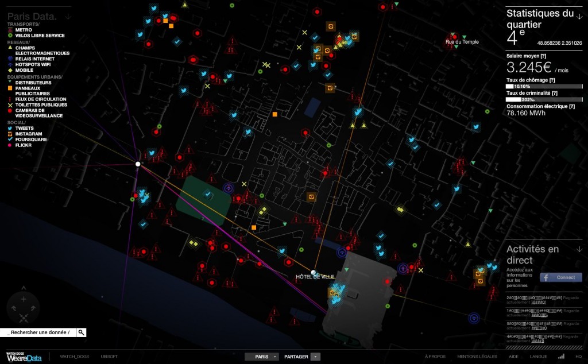
Task: Collapse the Statistiques du quartier panel
Action: (x=579, y=17)
